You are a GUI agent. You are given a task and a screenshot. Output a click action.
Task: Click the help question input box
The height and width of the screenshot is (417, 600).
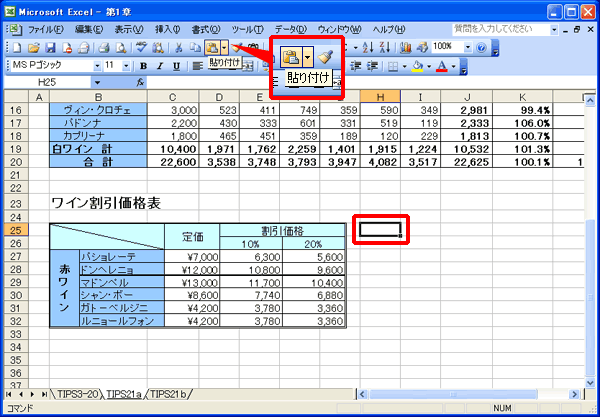click(501, 29)
